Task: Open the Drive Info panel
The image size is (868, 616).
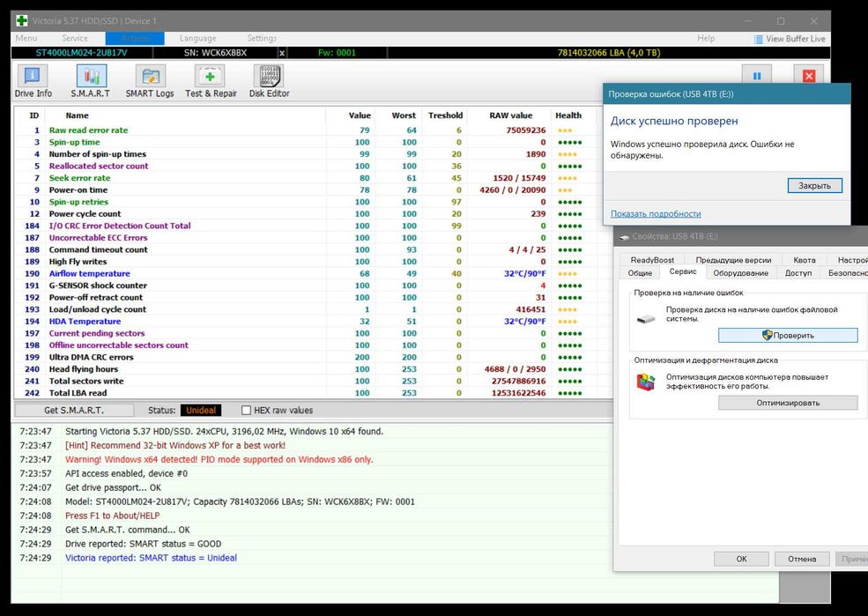Action: pos(33,81)
